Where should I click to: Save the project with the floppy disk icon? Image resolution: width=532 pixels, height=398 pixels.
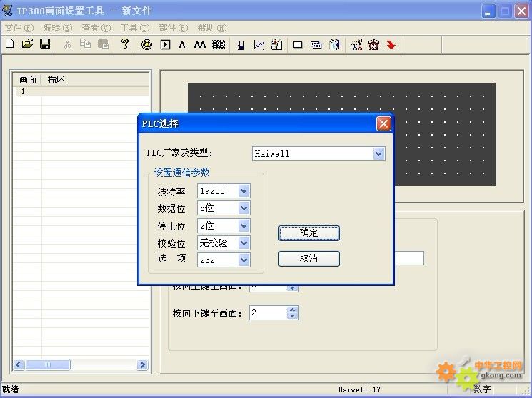point(45,44)
